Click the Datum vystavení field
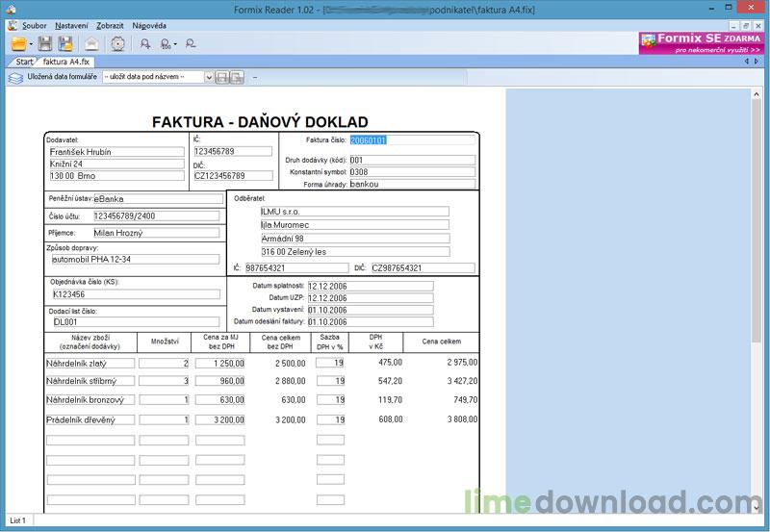This screenshot has height=532, width=770. pyautogui.click(x=371, y=310)
